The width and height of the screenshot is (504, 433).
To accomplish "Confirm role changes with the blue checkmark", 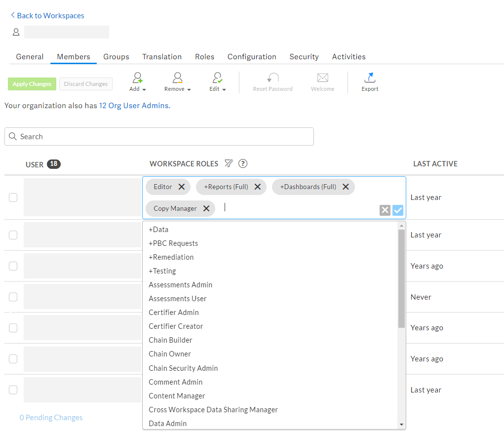I will [x=398, y=210].
